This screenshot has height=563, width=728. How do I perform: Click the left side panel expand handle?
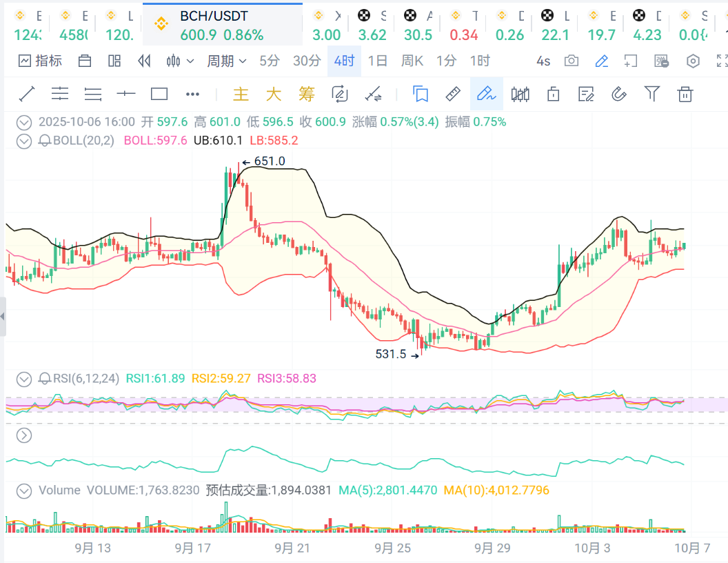3,317
